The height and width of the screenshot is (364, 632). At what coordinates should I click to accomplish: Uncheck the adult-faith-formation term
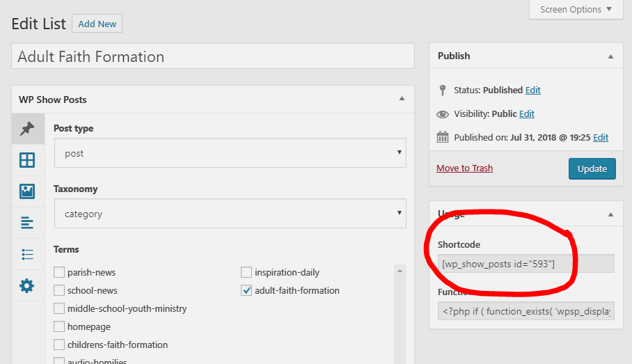(x=246, y=291)
